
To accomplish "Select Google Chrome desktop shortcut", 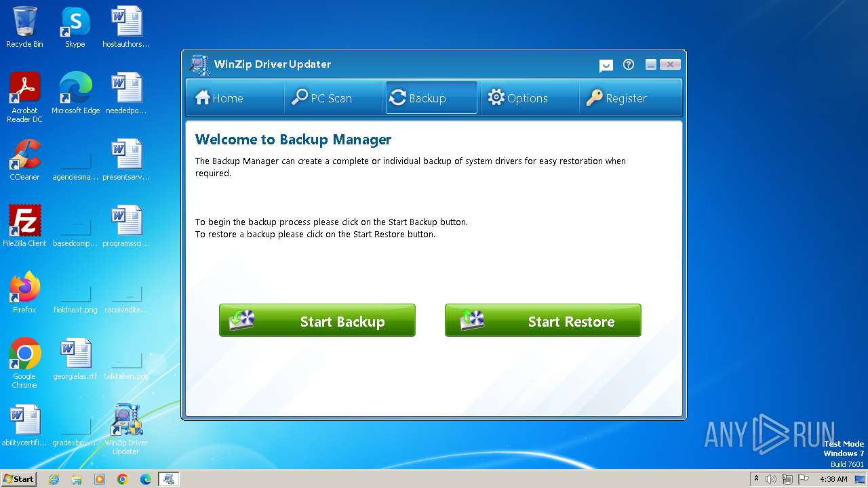I will coord(24,363).
